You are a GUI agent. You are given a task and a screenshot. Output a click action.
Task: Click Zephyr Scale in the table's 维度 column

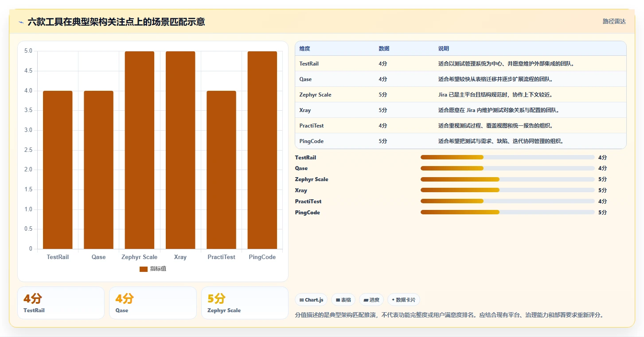pos(315,95)
